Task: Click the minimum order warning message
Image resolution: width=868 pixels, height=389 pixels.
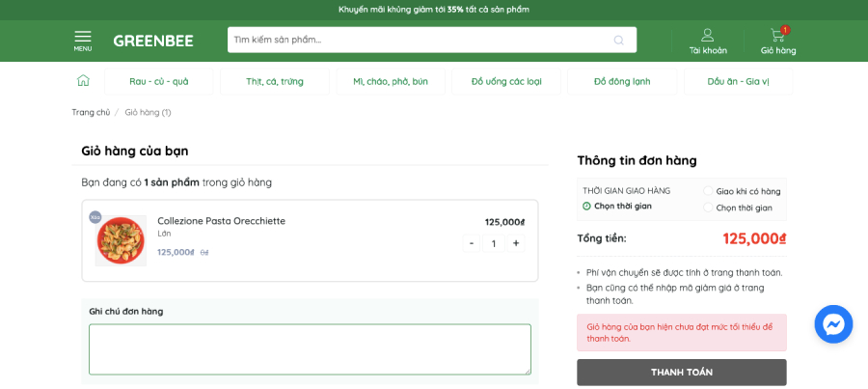Action: point(682,332)
